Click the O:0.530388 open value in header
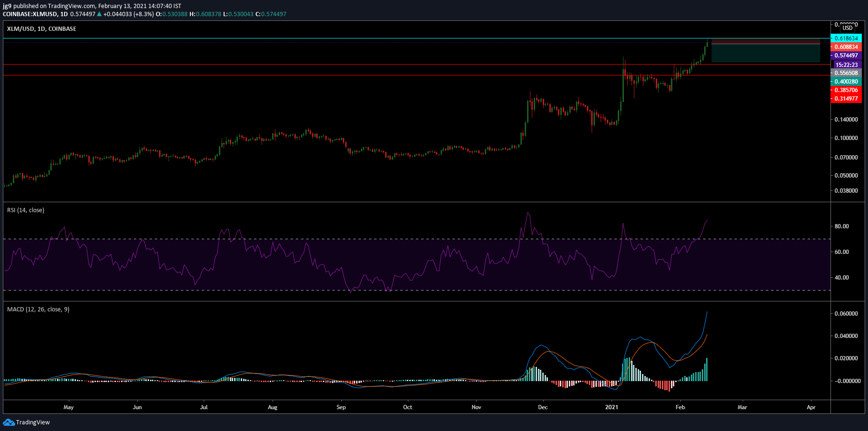 (x=171, y=14)
